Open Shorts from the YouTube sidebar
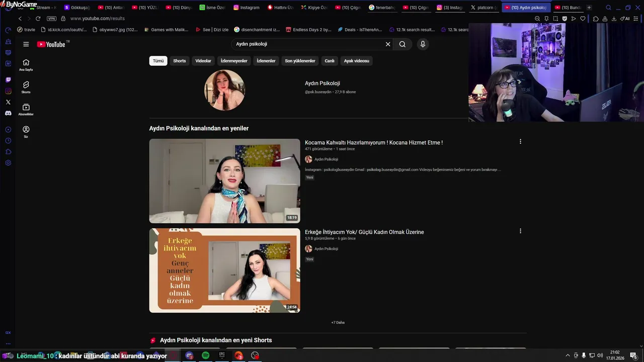 coord(26,87)
